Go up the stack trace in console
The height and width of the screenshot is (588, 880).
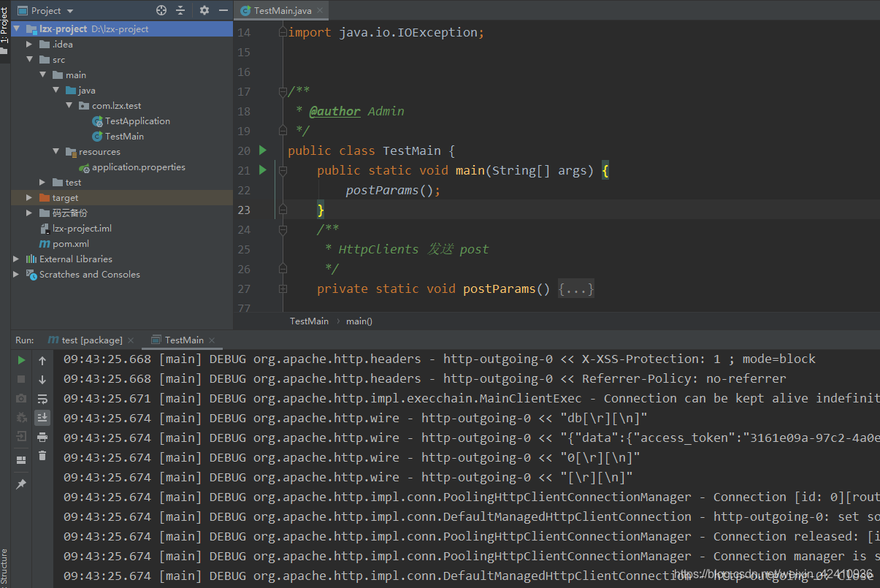point(42,360)
